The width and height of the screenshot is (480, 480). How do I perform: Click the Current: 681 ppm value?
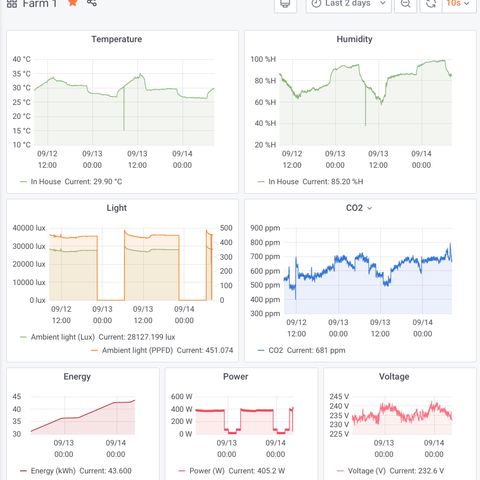[x=316, y=350]
